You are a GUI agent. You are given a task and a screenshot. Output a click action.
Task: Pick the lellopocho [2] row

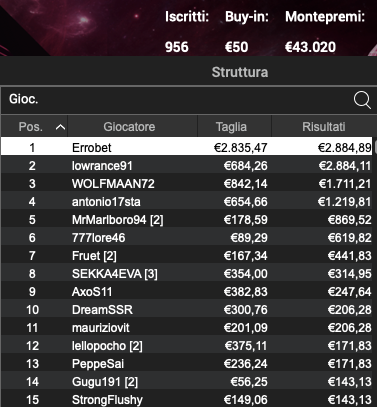pos(187,346)
